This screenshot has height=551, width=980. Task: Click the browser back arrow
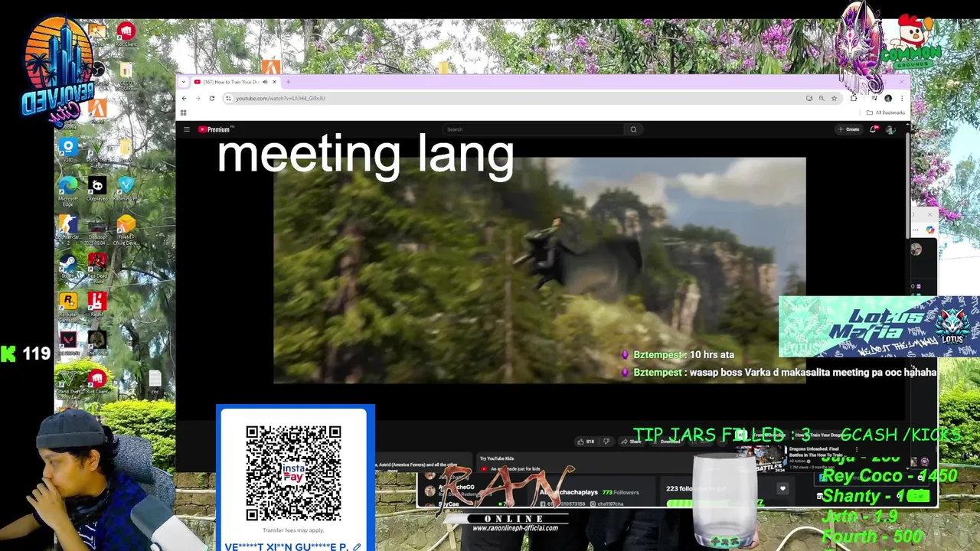click(x=184, y=98)
